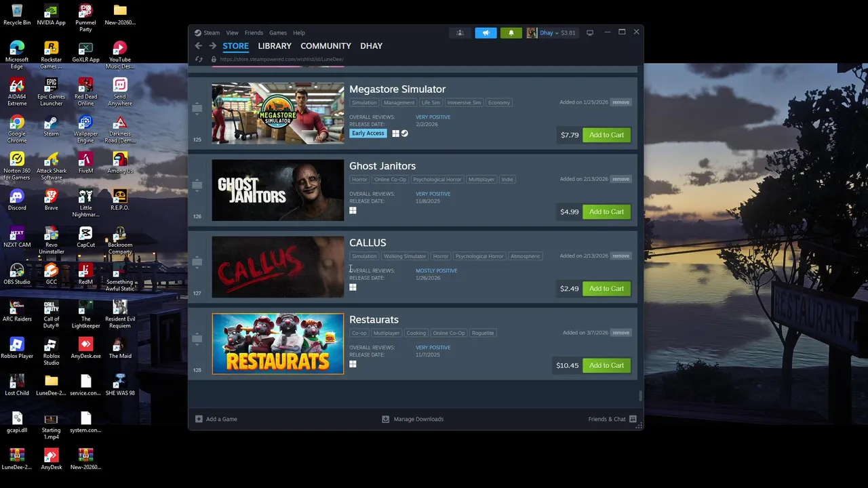The width and height of the screenshot is (868, 488).
Task: Click the Add a Game plus icon
Action: click(199, 419)
